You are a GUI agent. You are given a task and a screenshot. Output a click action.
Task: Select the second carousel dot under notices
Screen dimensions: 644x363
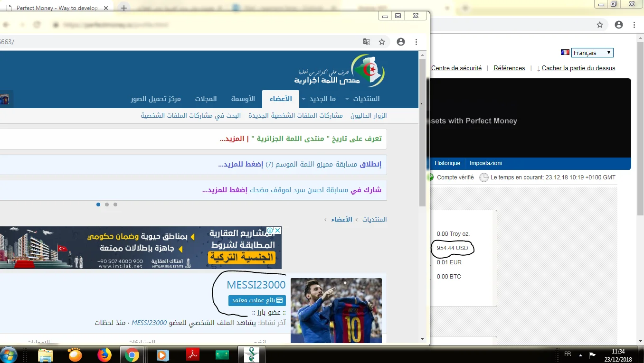(107, 205)
